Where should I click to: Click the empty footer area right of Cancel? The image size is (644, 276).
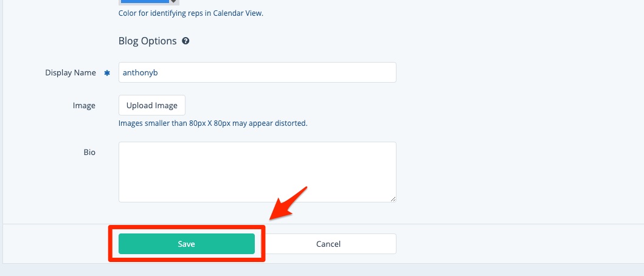517,244
